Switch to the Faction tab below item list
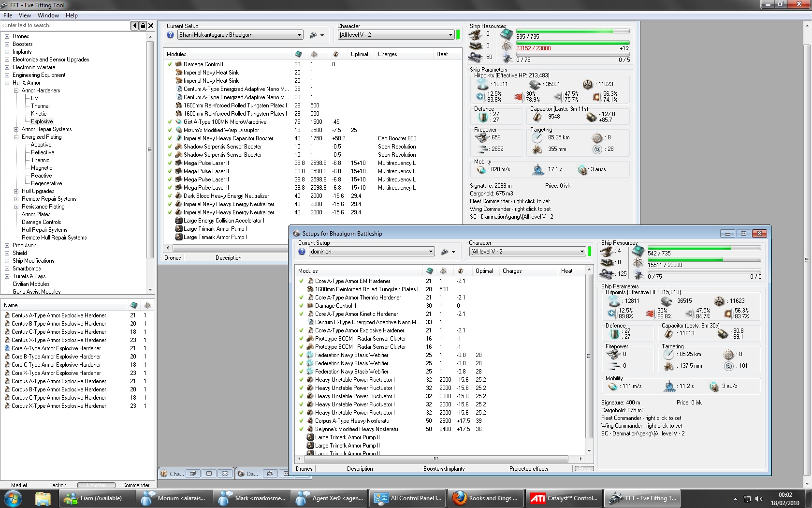Image resolution: width=812 pixels, height=508 pixels. pos(58,485)
